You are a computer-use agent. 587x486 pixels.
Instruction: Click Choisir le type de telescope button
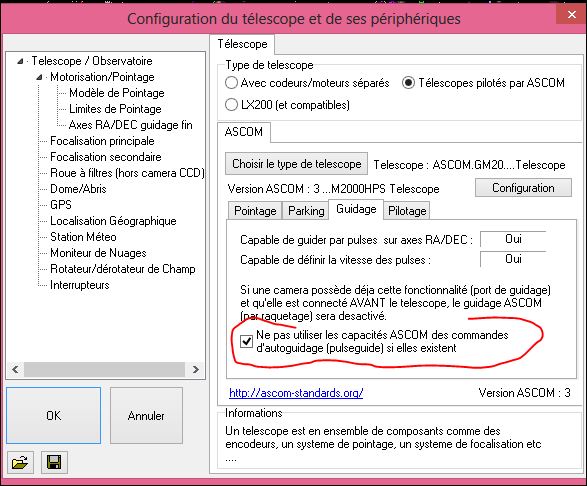point(296,164)
